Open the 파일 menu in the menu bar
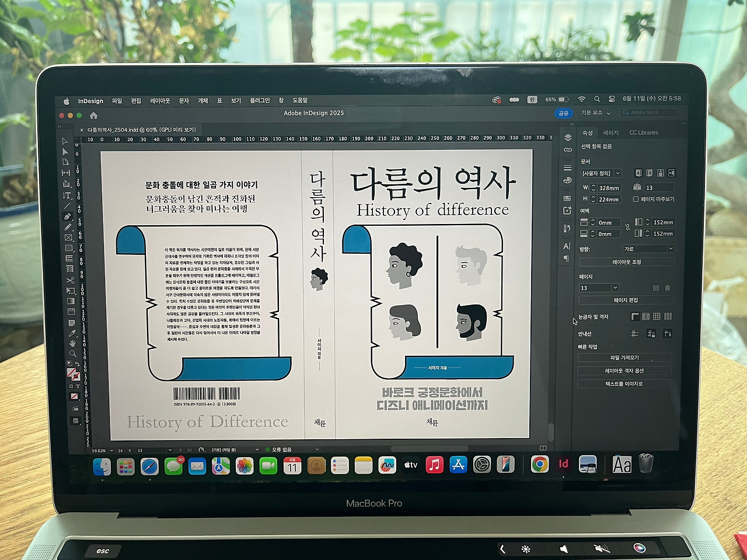Screen dimensions: 747x560 tap(116, 100)
